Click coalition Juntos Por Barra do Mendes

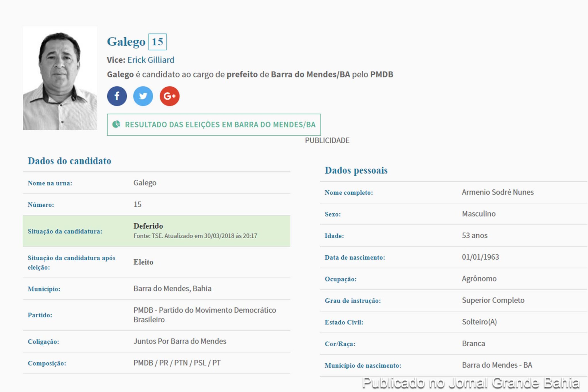[180, 341]
